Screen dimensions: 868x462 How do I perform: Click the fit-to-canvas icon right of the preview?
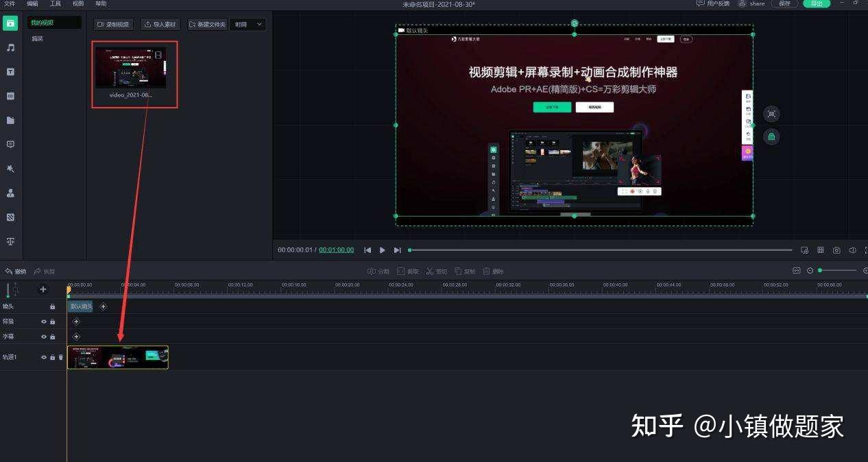coord(771,114)
